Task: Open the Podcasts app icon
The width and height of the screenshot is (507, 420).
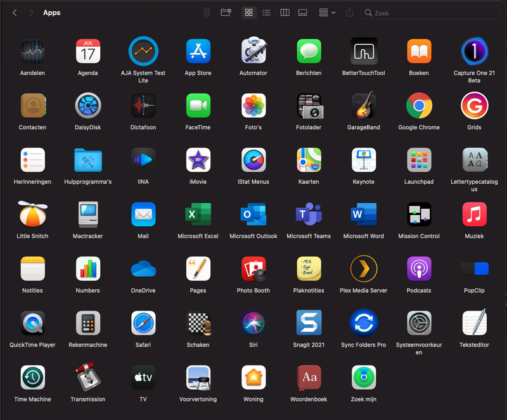Action: 419,269
